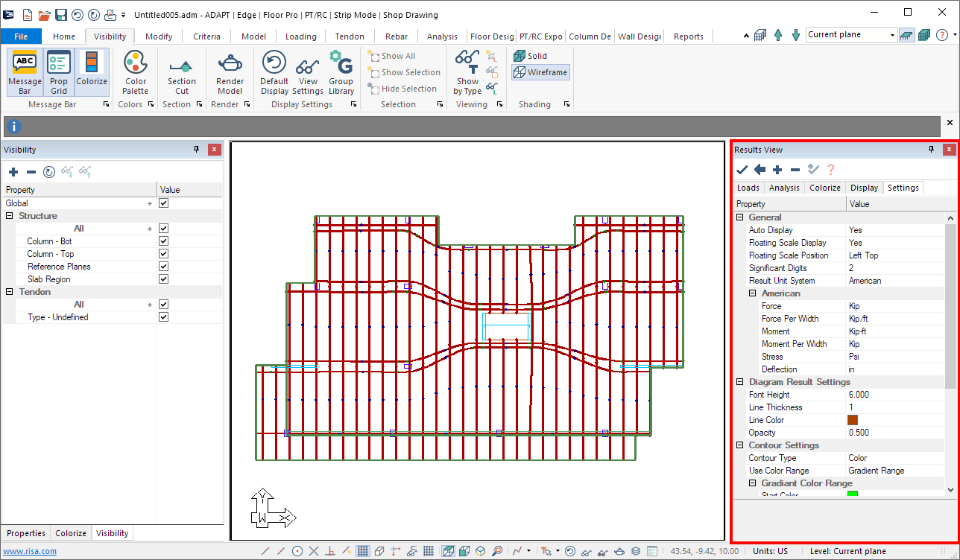960x560 pixels.
Task: Click the Section Cut icon
Action: click(x=181, y=72)
